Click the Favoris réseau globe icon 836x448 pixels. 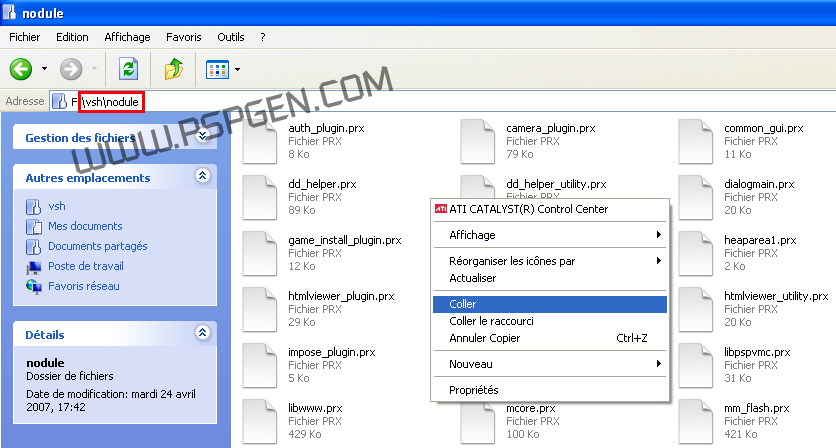pyautogui.click(x=34, y=286)
